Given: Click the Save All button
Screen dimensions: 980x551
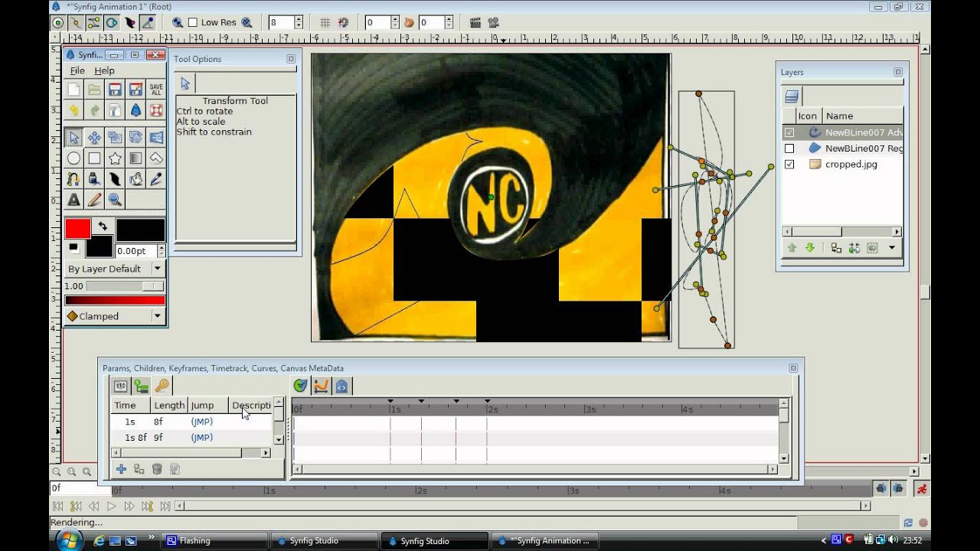Looking at the screenshot, I should [156, 90].
